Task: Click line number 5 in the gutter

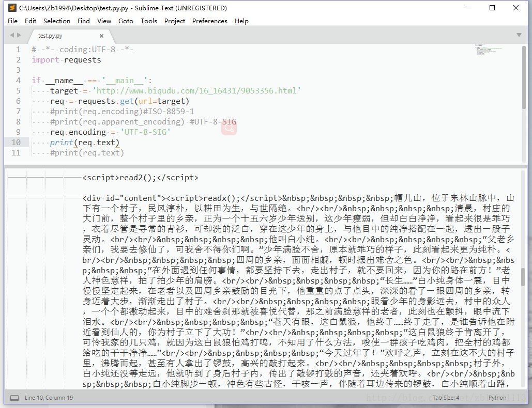Action: tap(18, 90)
